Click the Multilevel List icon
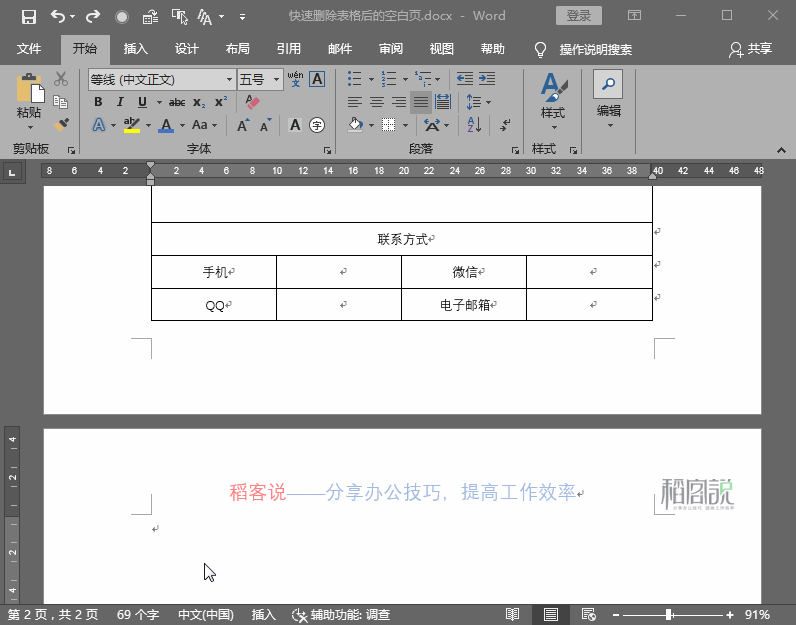 click(422, 79)
